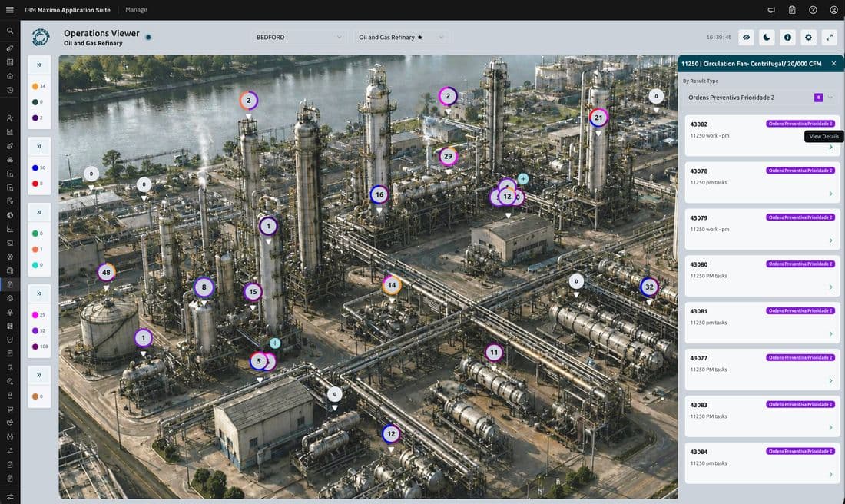Expand the bottom legend group with the brown dot
The width and height of the screenshot is (845, 504).
pos(39,375)
